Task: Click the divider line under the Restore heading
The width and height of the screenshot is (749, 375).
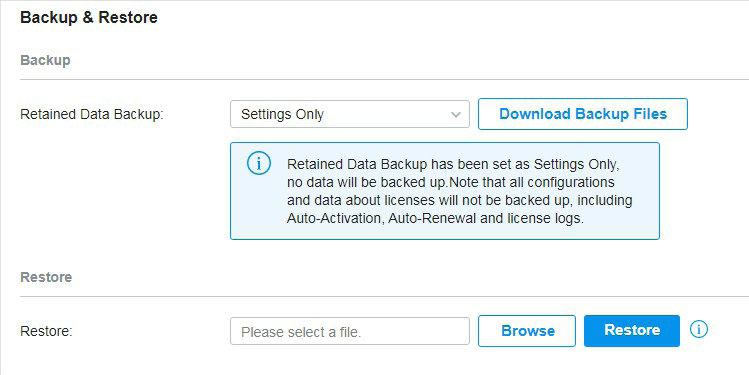Action: coord(385,297)
